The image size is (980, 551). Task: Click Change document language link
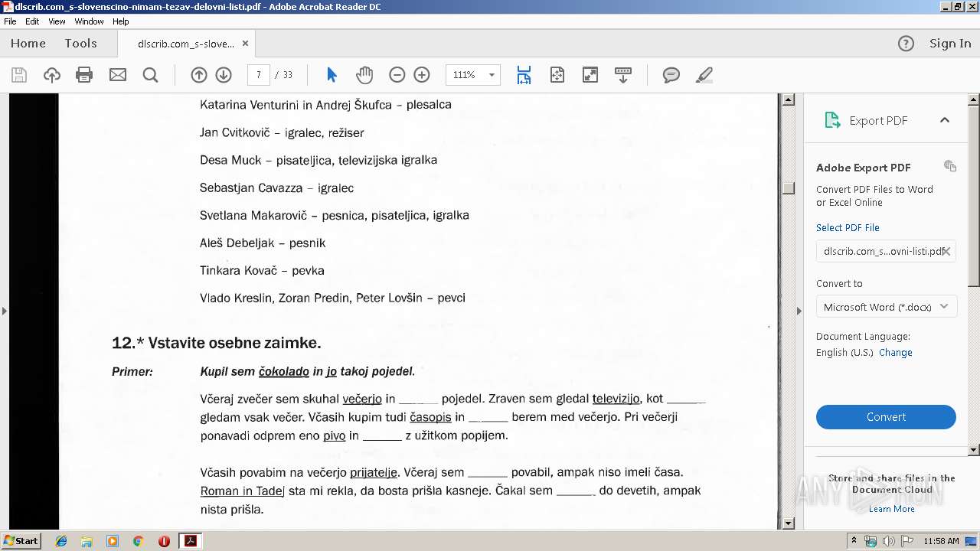(896, 353)
